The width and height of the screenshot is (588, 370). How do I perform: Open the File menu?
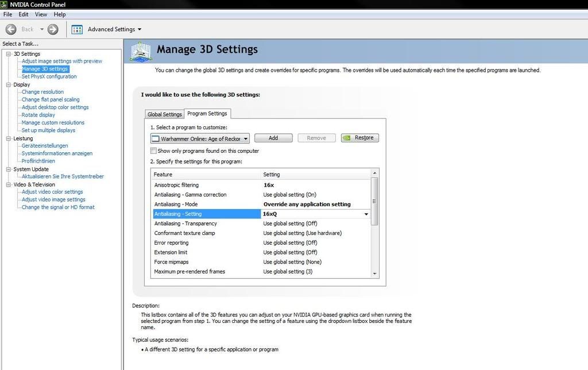(7, 14)
